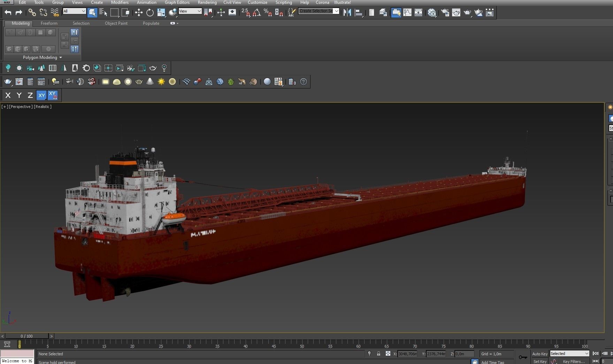Viewport: 613px width, 364px height.
Task: Open the Realistic shading viewport menu
Action: point(43,107)
